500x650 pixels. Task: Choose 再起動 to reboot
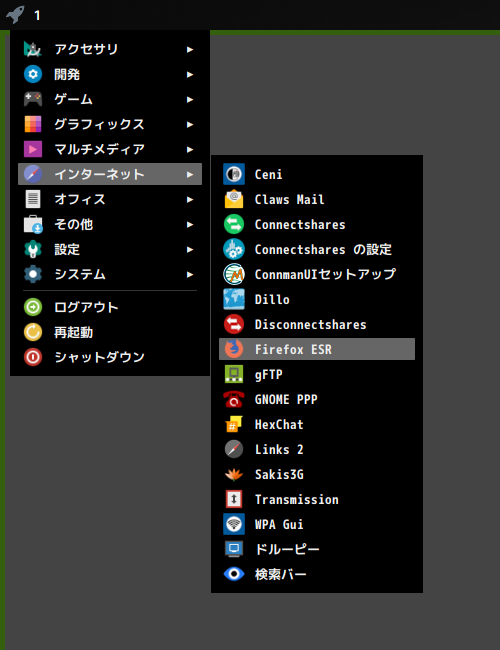[x=110, y=332]
